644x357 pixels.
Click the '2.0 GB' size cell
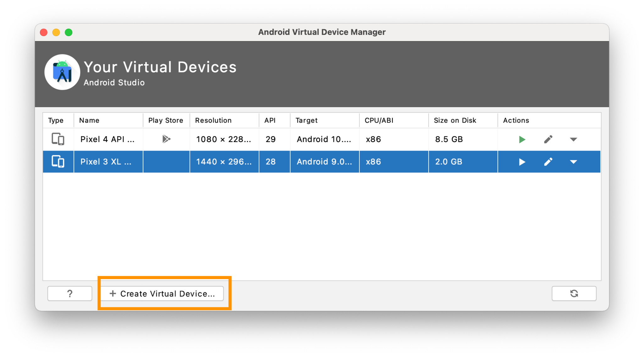(463, 162)
